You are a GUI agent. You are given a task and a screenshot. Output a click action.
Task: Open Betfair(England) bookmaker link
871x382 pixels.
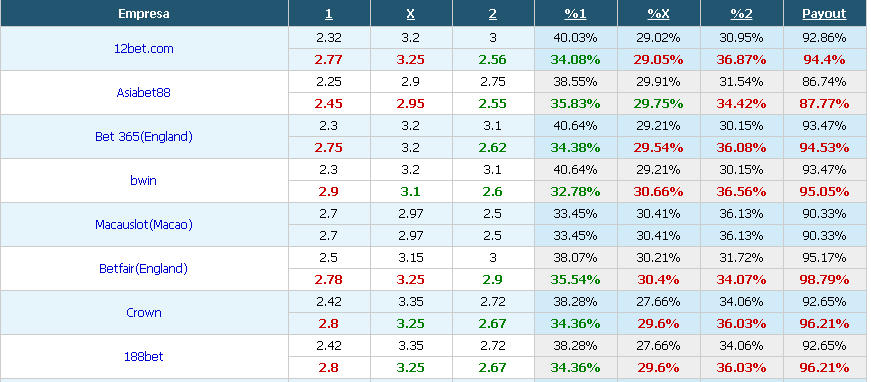tap(144, 269)
